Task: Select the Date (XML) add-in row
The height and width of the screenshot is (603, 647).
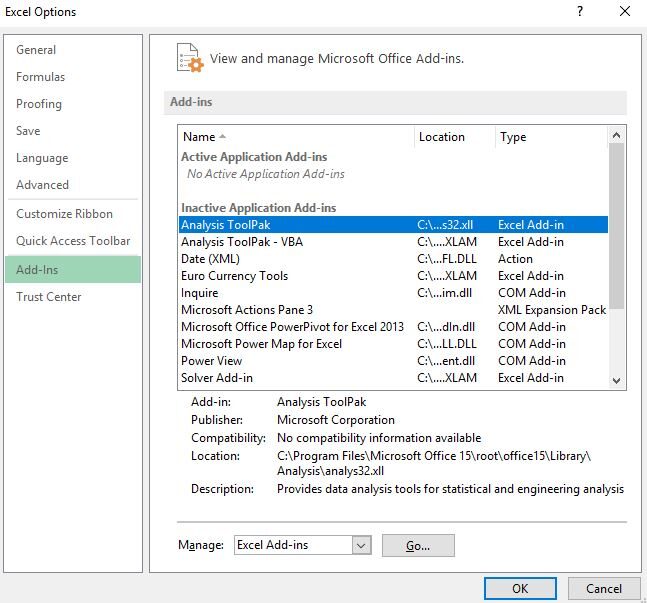Action: pos(393,259)
